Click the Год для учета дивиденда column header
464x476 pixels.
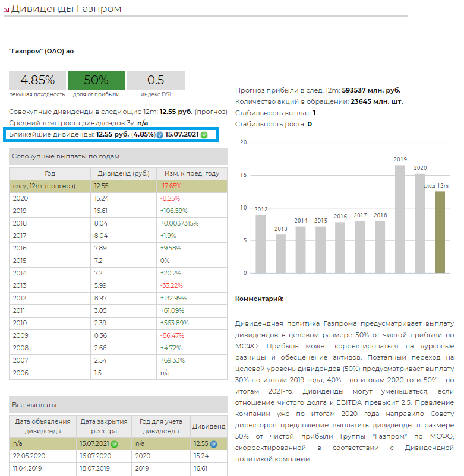pos(161,427)
